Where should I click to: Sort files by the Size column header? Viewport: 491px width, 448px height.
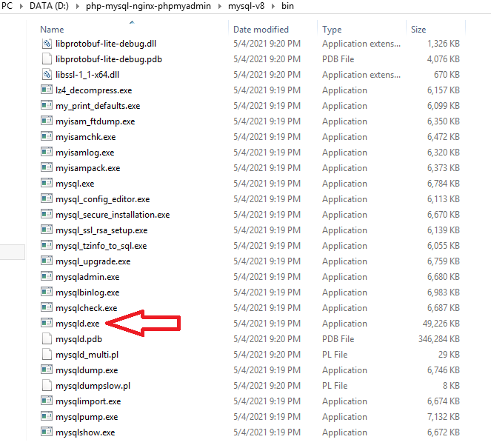(418, 30)
